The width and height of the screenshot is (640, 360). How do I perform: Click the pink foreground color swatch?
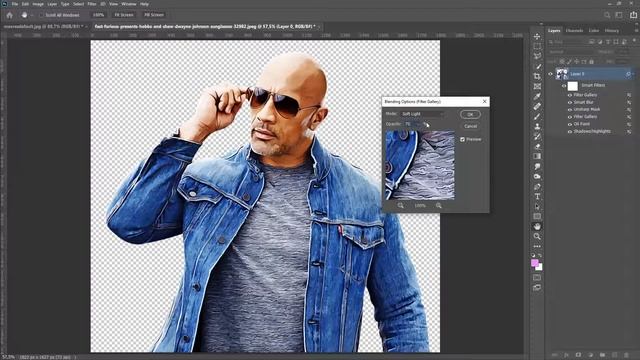534,263
